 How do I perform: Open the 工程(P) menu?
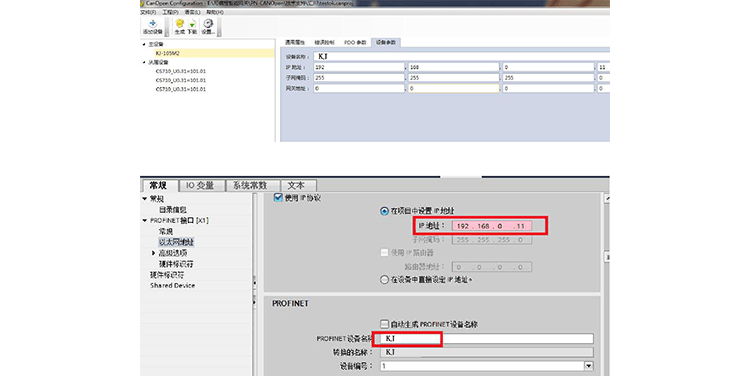pyautogui.click(x=170, y=12)
